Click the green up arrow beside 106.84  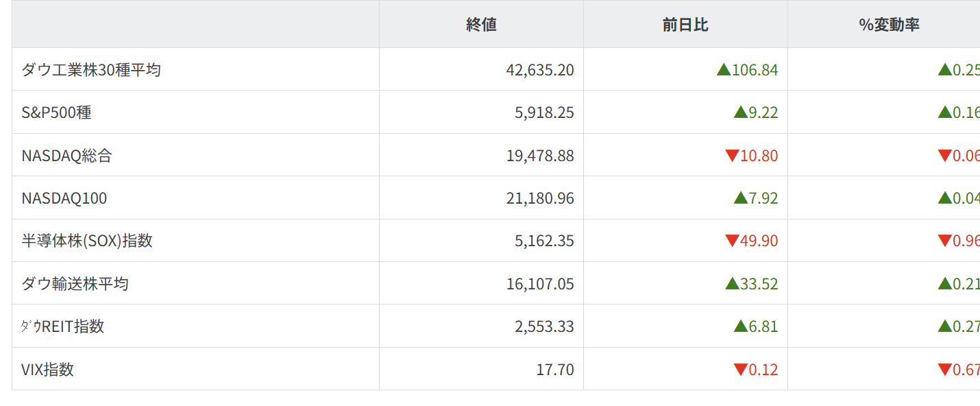tap(724, 70)
